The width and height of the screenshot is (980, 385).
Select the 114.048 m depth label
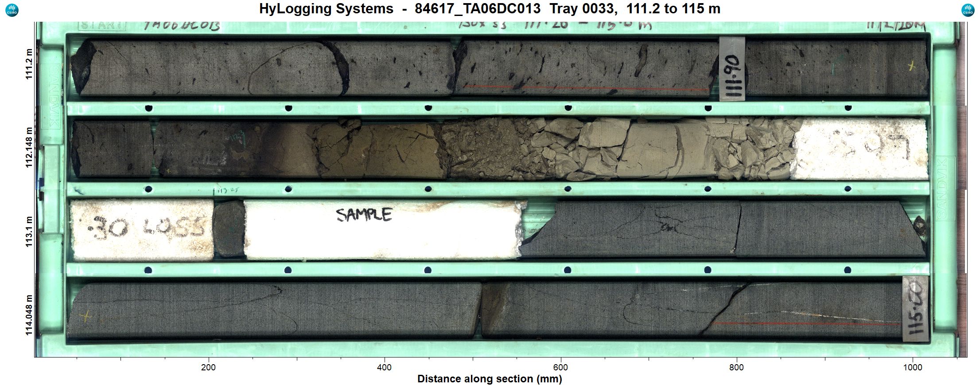pos(29,315)
